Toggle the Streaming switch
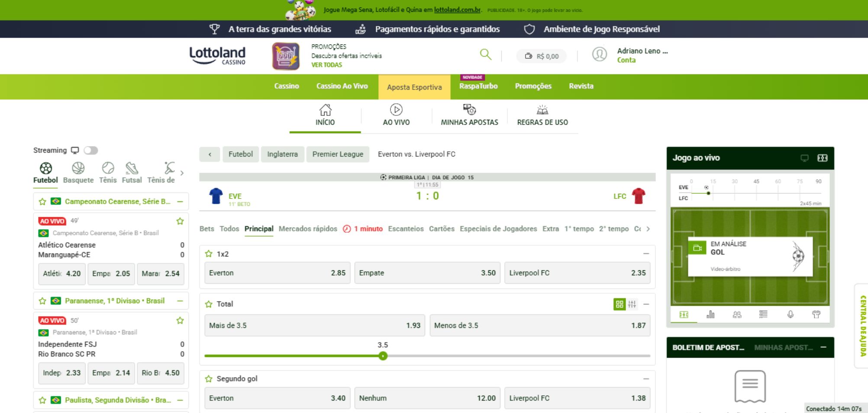The width and height of the screenshot is (868, 413). (x=91, y=150)
